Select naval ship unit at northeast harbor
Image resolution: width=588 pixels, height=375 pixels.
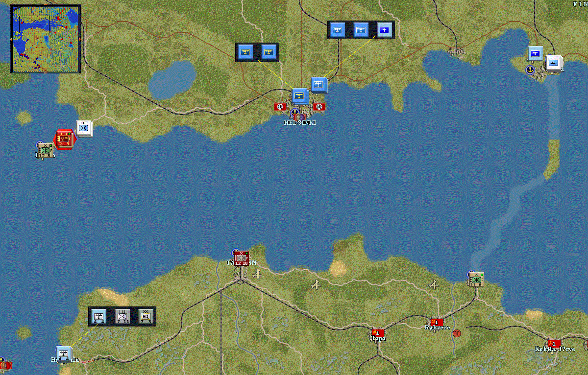point(554,63)
